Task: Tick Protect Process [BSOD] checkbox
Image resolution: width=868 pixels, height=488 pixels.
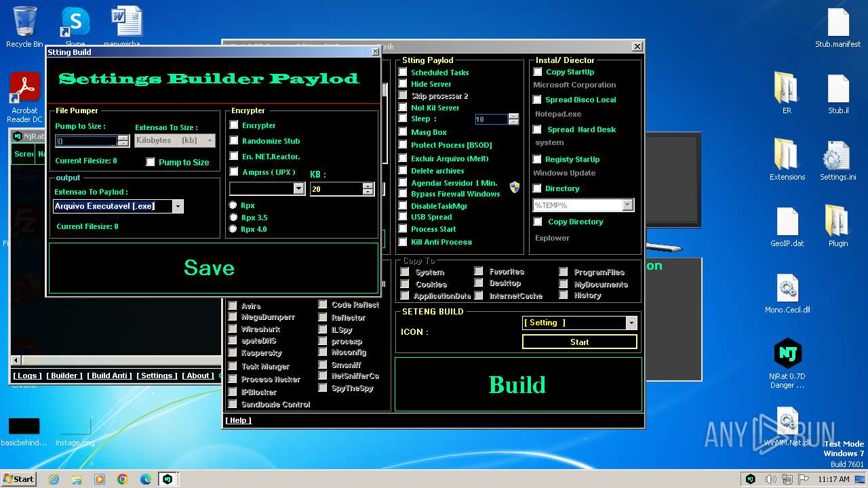Action: (x=403, y=145)
